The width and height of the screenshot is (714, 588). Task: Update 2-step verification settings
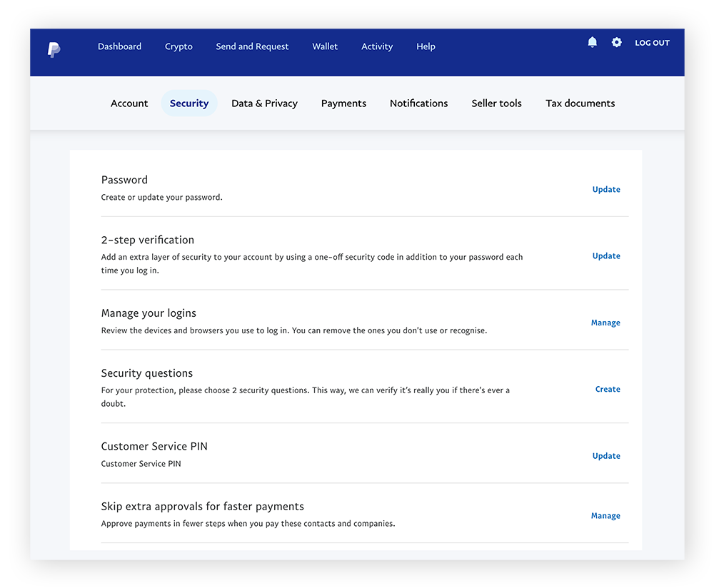pyautogui.click(x=606, y=255)
